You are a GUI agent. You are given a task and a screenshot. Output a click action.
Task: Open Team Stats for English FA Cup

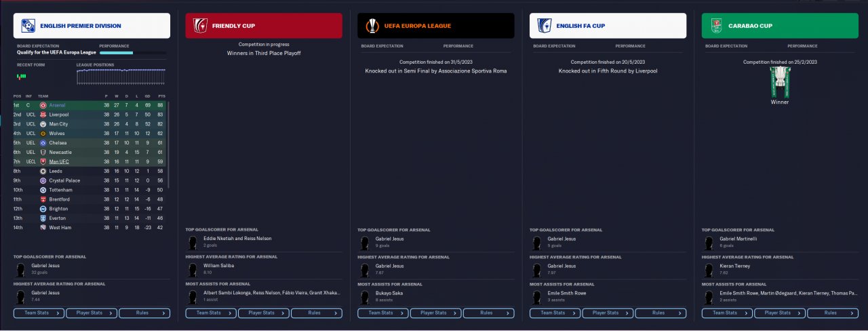[556, 313]
